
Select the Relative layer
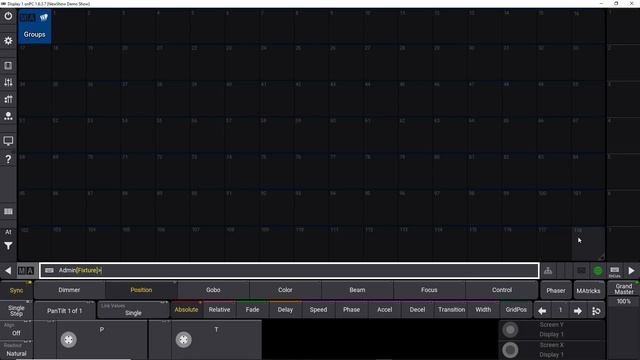[219, 310]
